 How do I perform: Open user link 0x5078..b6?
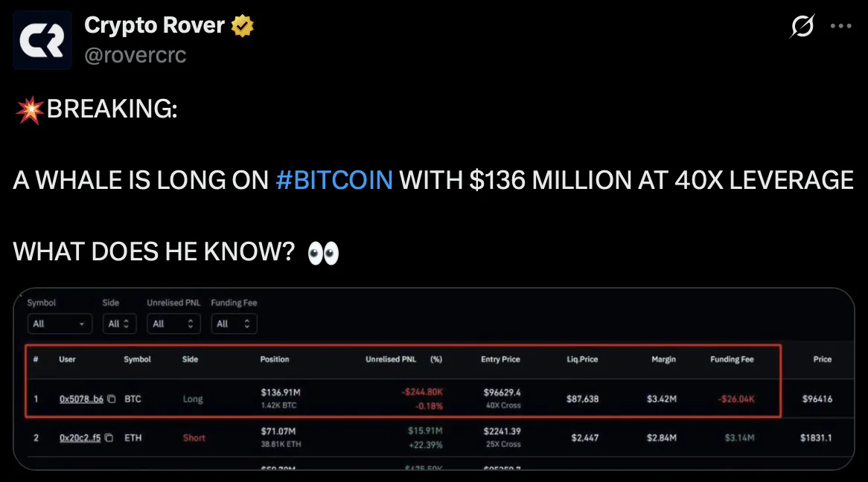81,399
